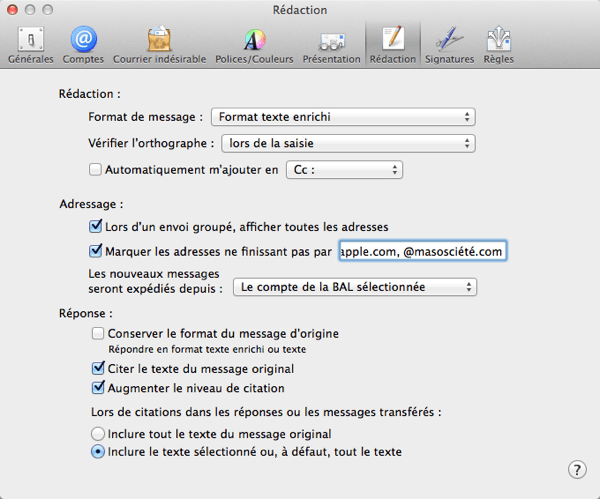This screenshot has width=600, height=499.
Task: Enable Conserver le format du message d'origine
Action: tap(98, 333)
